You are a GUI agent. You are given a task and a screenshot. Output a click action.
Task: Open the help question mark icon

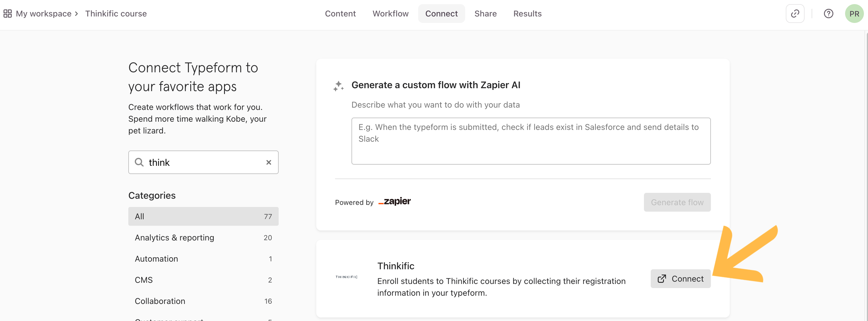pyautogui.click(x=828, y=14)
